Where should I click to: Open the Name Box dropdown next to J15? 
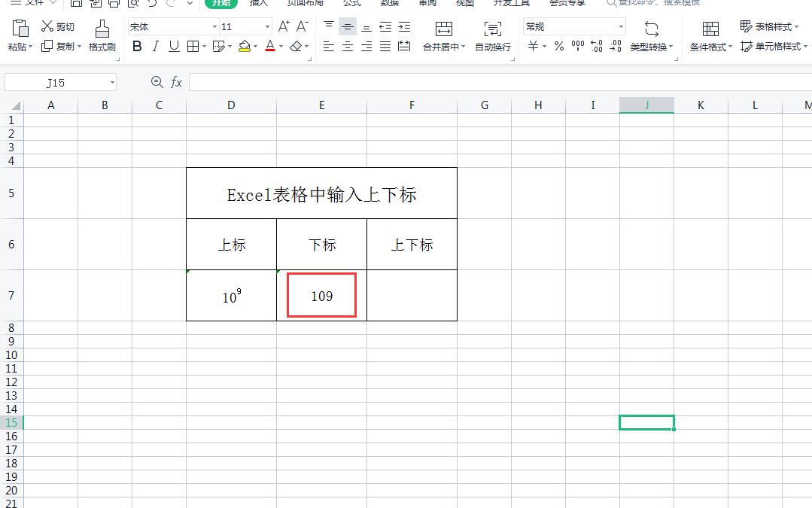(112, 82)
